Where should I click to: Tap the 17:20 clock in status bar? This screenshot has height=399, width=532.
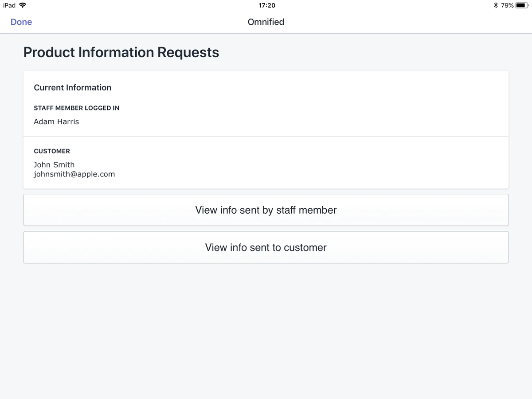(266, 5)
